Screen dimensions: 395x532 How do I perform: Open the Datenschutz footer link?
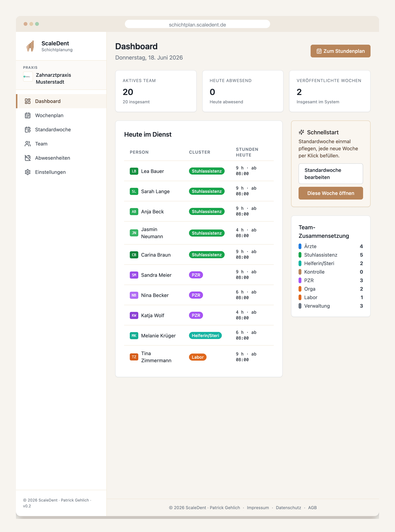click(288, 508)
